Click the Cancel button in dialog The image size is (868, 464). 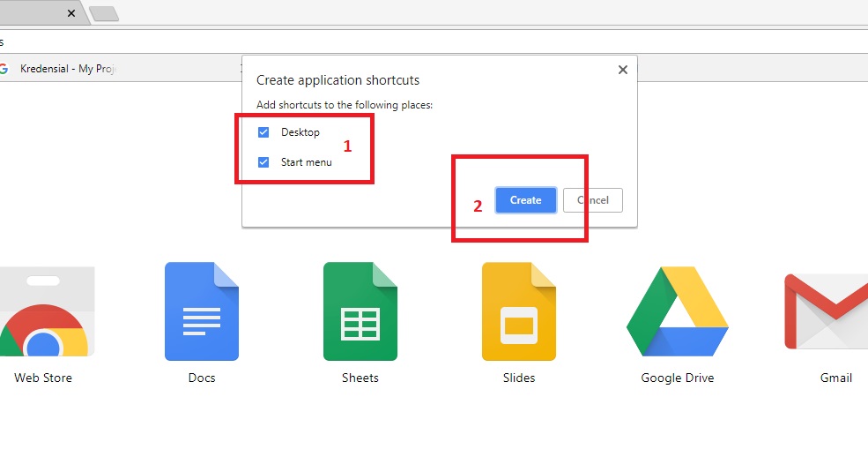coord(593,200)
